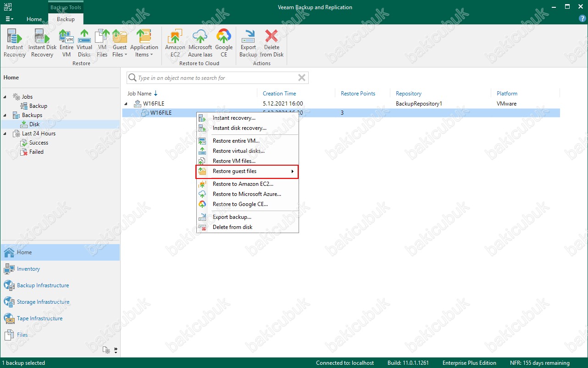The height and width of the screenshot is (368, 588).
Task: Click Export Backup ribbon icon
Action: tap(249, 44)
